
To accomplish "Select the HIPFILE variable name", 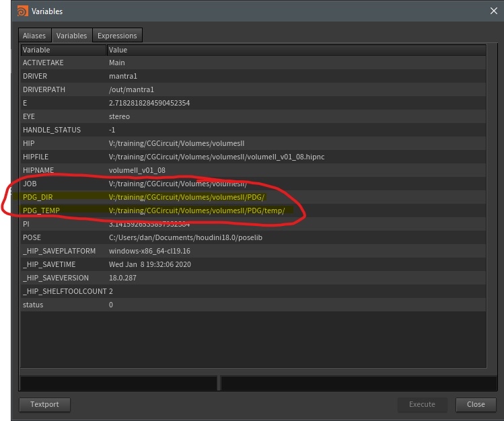I will click(x=36, y=157).
